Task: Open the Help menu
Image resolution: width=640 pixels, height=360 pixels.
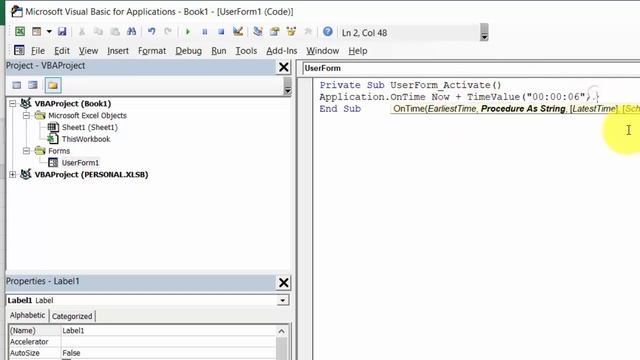Action: [x=358, y=51]
